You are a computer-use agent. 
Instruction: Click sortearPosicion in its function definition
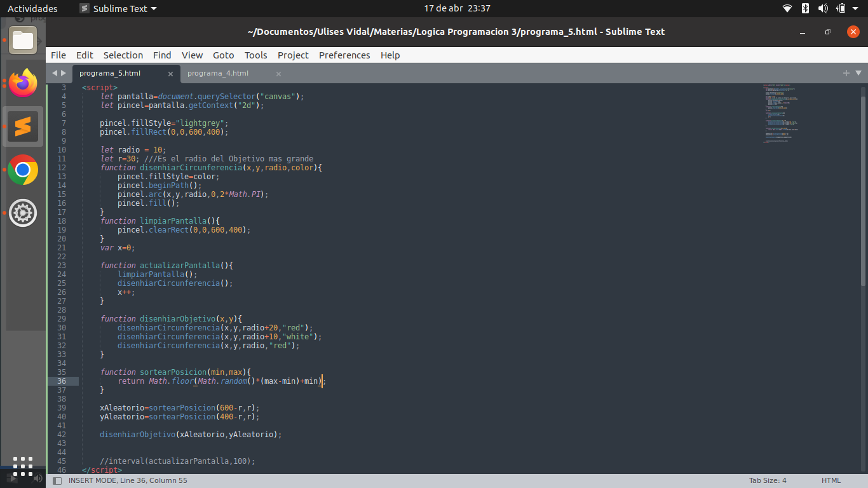click(173, 372)
